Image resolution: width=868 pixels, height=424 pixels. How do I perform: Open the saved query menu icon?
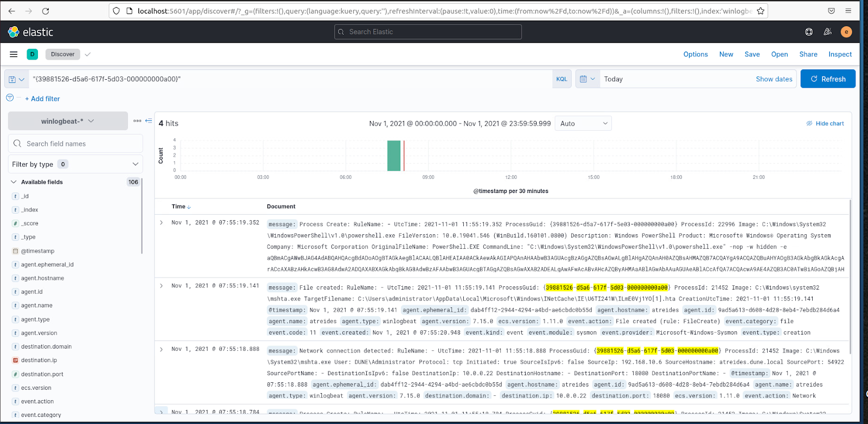16,79
